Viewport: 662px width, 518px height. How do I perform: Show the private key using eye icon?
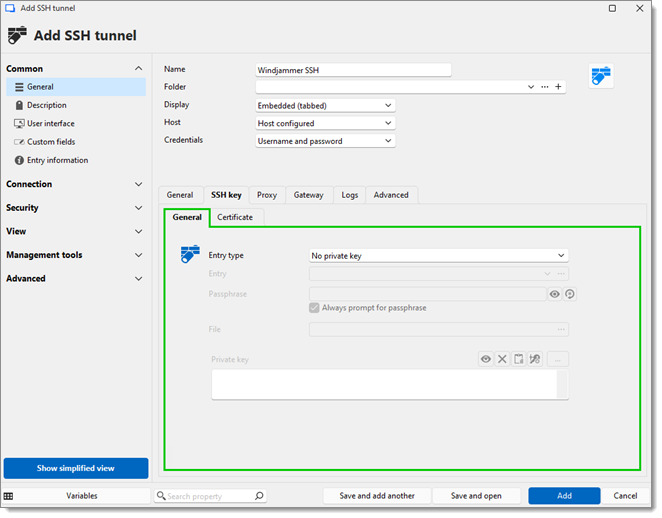486,359
